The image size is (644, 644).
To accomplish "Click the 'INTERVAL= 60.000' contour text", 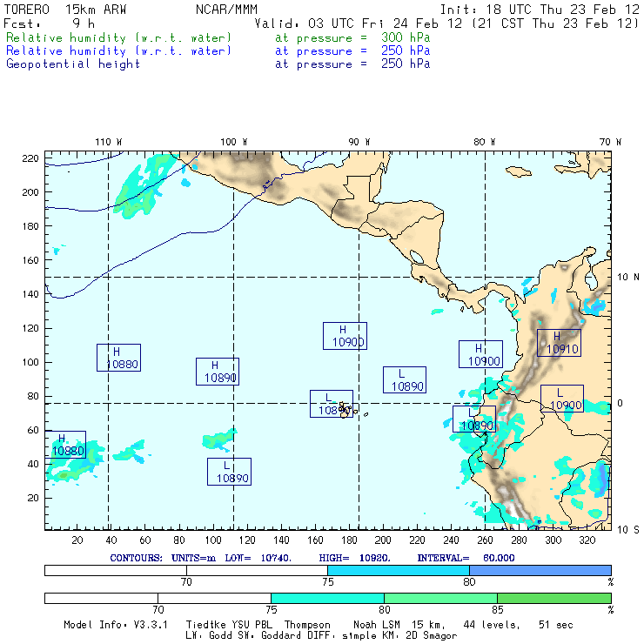I will (x=466, y=558).
